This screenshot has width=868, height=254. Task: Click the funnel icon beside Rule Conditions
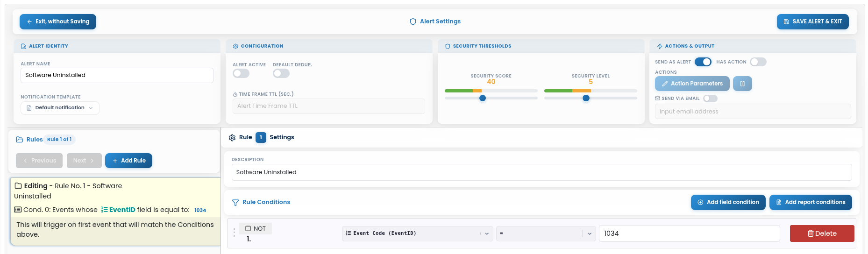tap(235, 203)
